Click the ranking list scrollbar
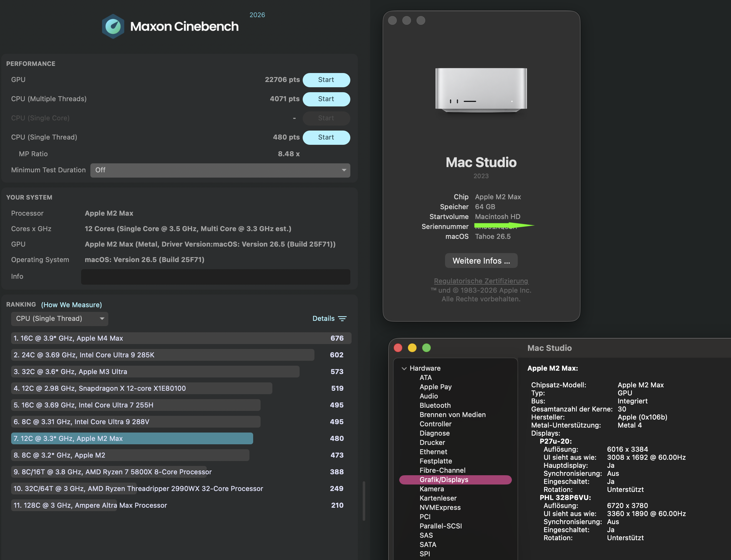Viewport: 731px width, 560px height. point(364,501)
